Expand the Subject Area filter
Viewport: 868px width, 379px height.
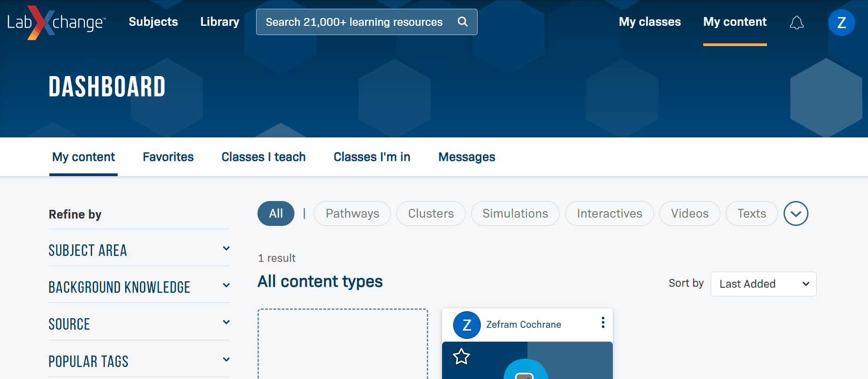pos(139,250)
